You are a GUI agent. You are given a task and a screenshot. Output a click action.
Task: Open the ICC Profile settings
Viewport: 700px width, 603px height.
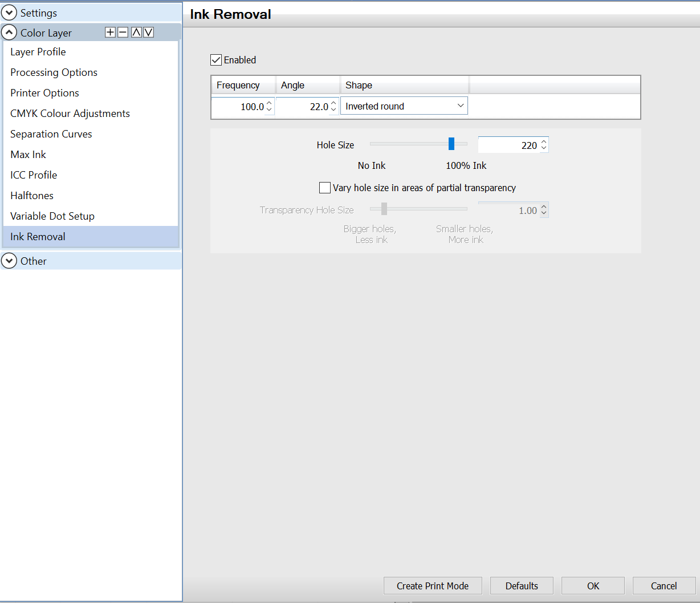91,175
